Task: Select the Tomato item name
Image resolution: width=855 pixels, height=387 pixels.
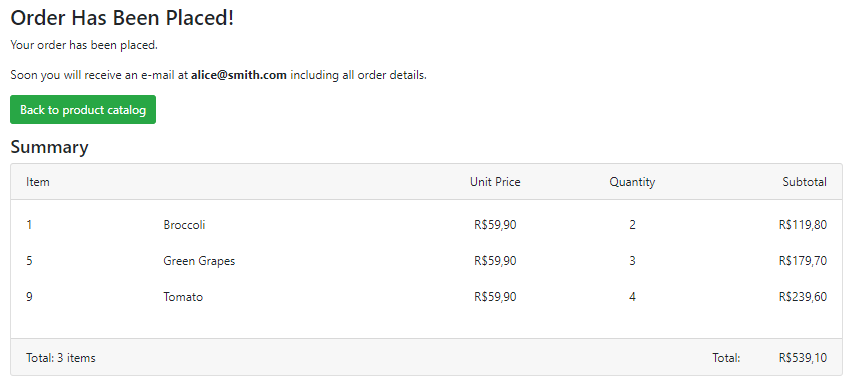Action: [183, 297]
